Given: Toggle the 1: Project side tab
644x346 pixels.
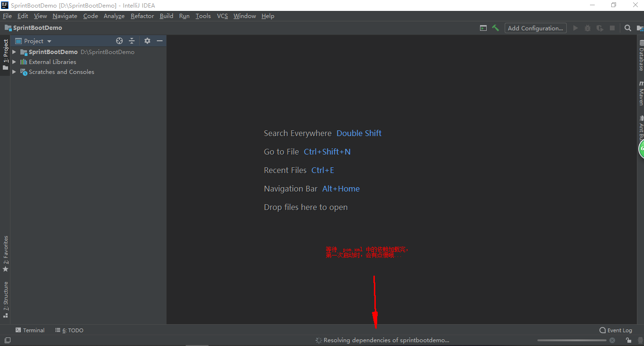Looking at the screenshot, I should click(x=5, y=54).
